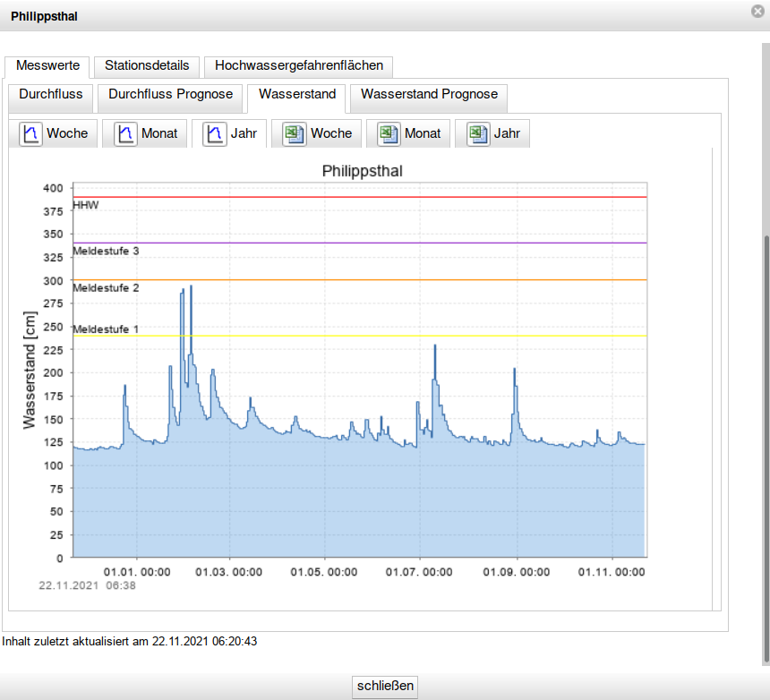Viewport: 770px width, 700px height.
Task: Select the Wasserstand tab
Action: [297, 94]
